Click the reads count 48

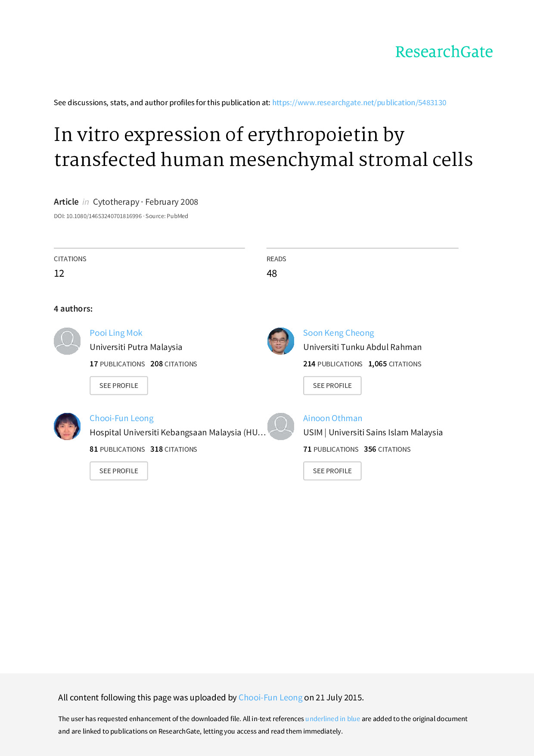point(272,273)
